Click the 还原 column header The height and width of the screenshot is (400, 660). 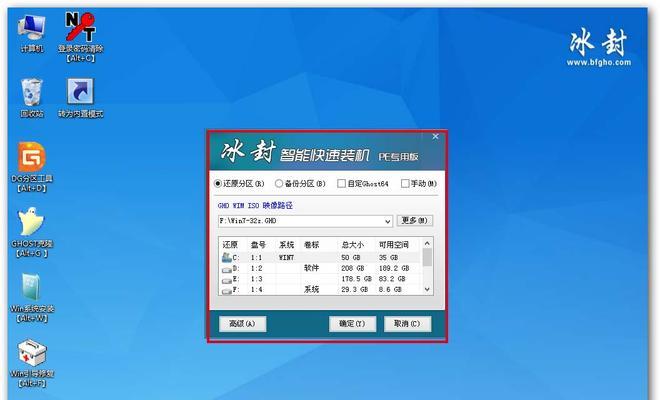[x=232, y=245]
